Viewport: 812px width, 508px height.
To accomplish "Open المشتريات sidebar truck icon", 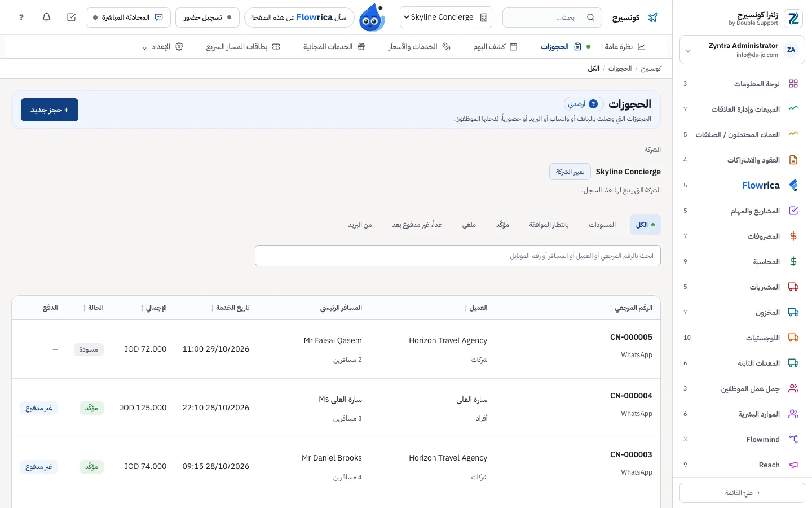I will [793, 287].
